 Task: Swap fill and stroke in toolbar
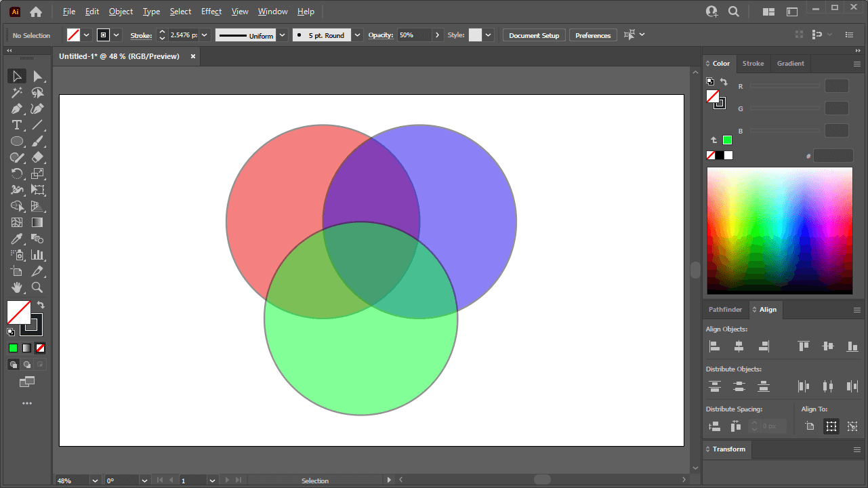(x=41, y=305)
